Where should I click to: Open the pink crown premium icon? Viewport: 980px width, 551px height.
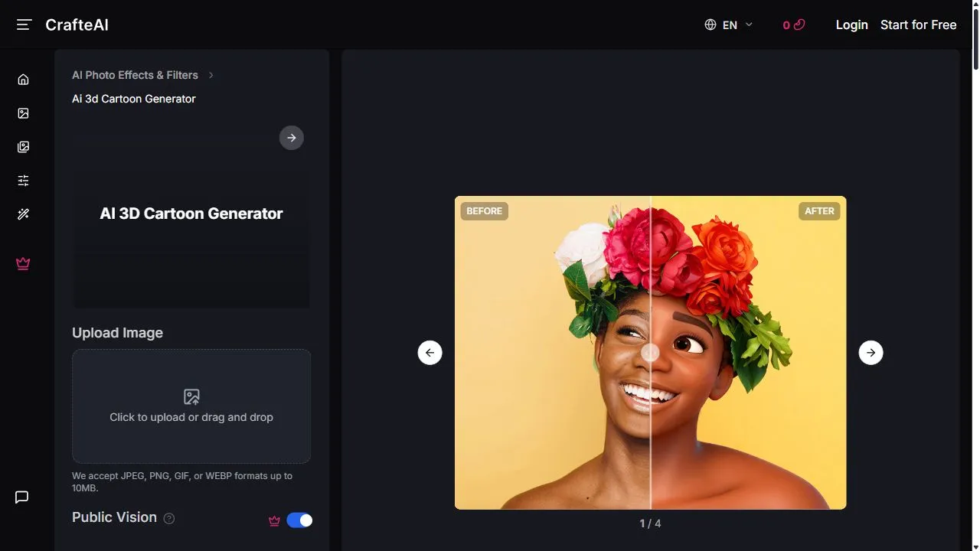click(23, 263)
